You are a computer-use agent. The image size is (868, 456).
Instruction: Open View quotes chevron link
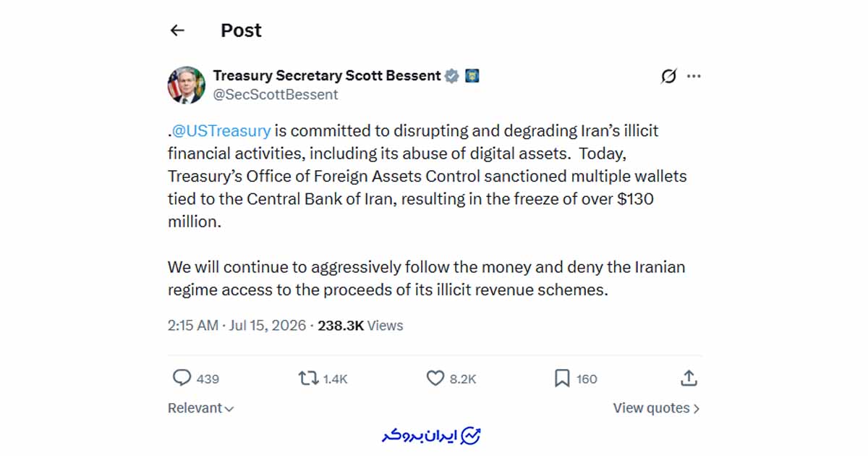(657, 408)
